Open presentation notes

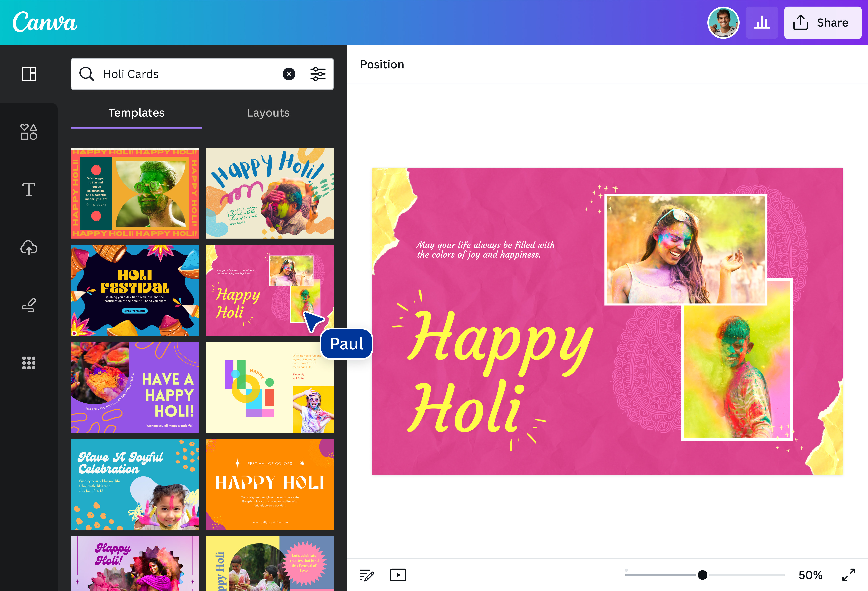point(367,575)
